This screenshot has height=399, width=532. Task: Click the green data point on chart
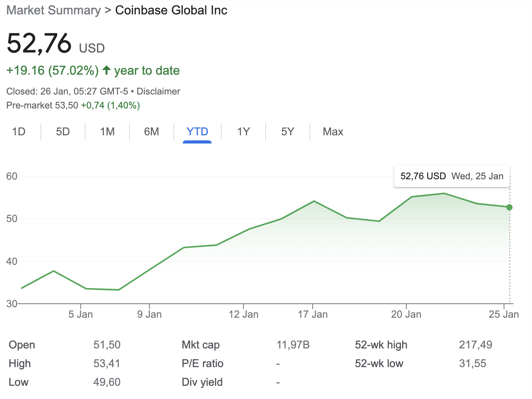pyautogui.click(x=509, y=207)
